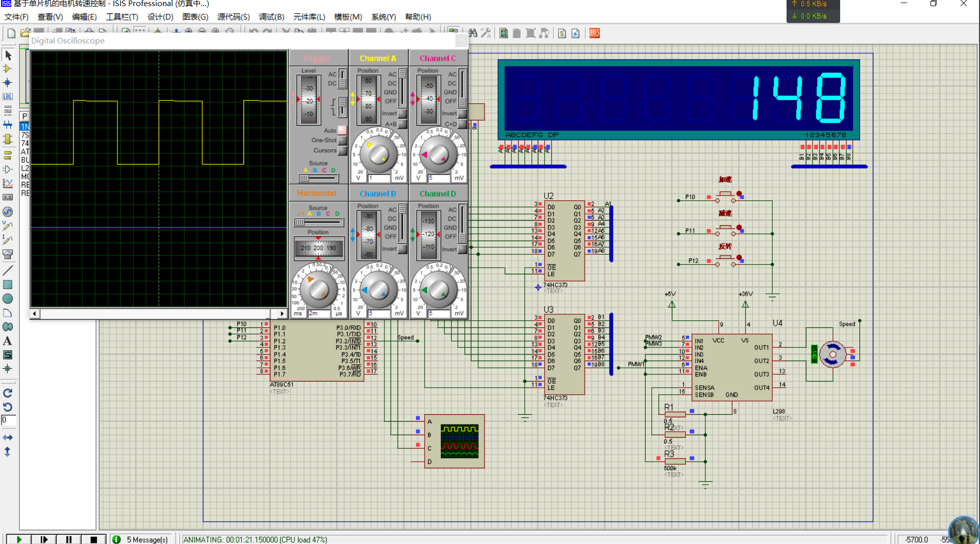This screenshot has width=980, height=544.
Task: Toggle the Trigger One-Shot button
Action: [342, 140]
